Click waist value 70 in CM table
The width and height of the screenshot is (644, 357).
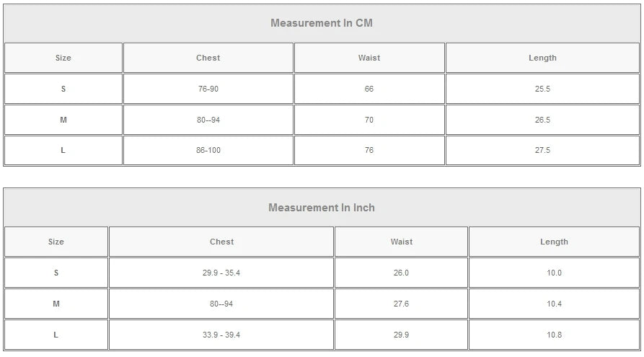369,120
